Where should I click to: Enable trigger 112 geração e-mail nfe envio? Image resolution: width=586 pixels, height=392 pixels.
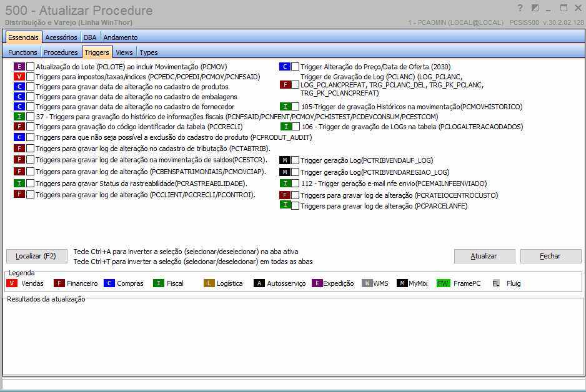tap(295, 184)
